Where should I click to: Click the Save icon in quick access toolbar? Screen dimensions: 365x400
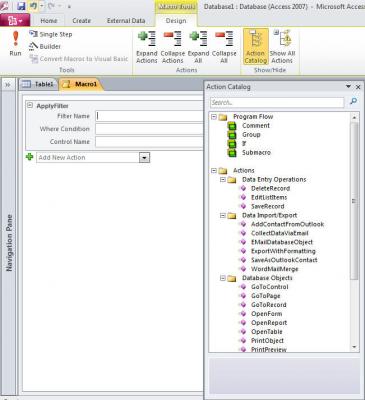click(x=21, y=6)
